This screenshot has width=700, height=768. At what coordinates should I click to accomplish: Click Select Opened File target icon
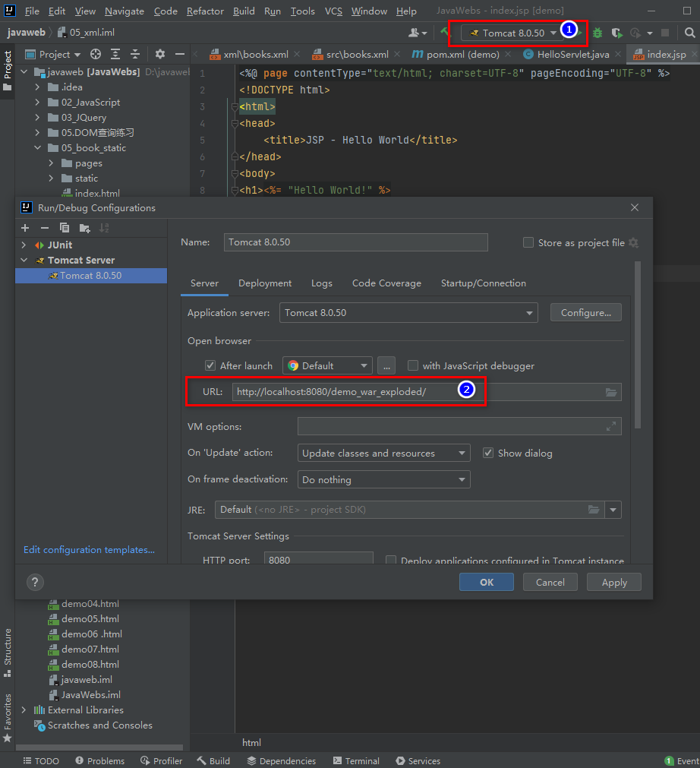pos(96,55)
